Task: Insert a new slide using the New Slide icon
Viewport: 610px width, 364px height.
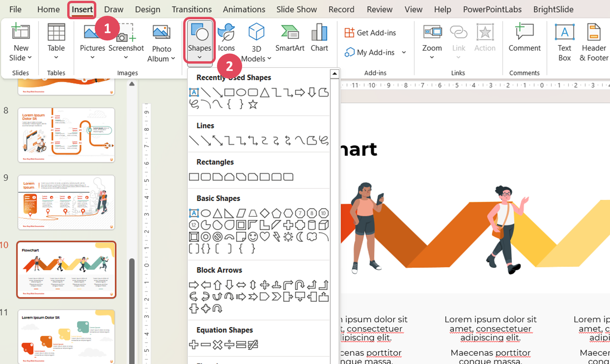Action: pos(21,32)
